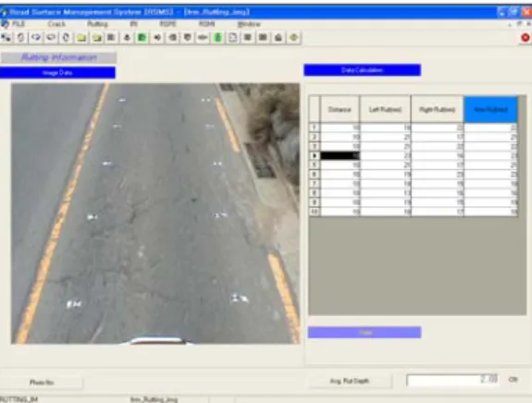The height and width of the screenshot is (403, 532).
Task: Open the Crack menu
Action: pyautogui.click(x=56, y=24)
